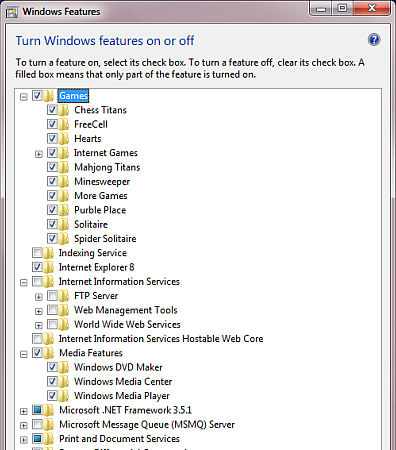
Task: Select the More Games label
Action: coord(101,196)
